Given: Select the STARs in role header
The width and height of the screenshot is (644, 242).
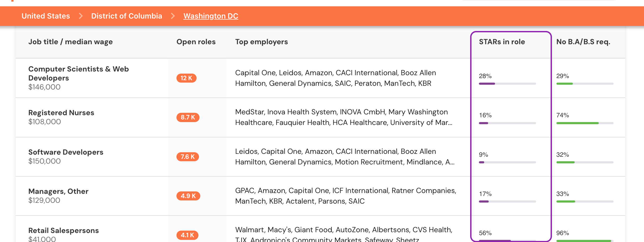Looking at the screenshot, I should click(x=502, y=42).
